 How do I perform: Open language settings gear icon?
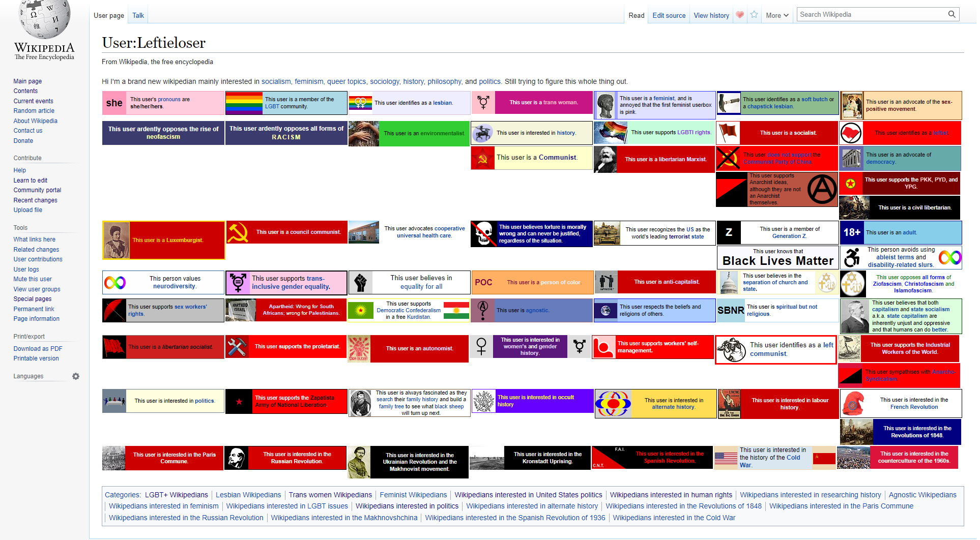tap(76, 376)
